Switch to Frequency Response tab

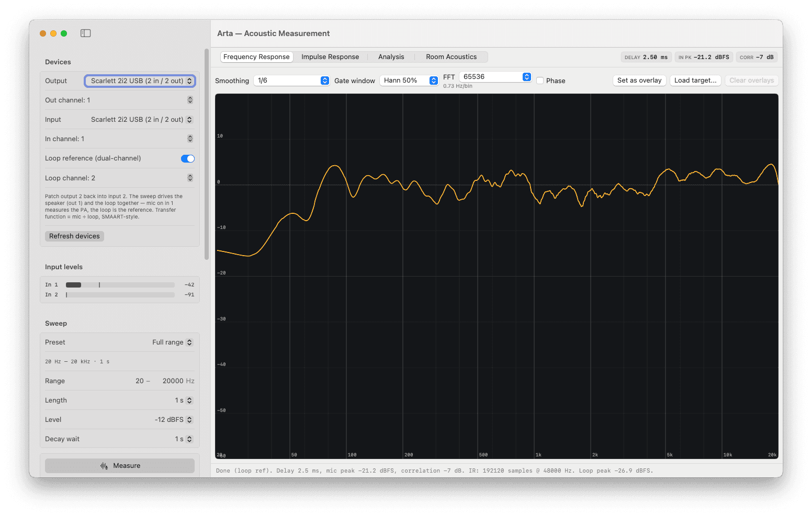click(256, 57)
